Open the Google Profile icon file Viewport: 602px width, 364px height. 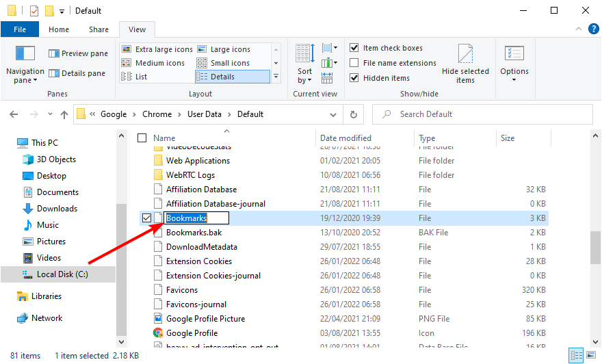192,333
